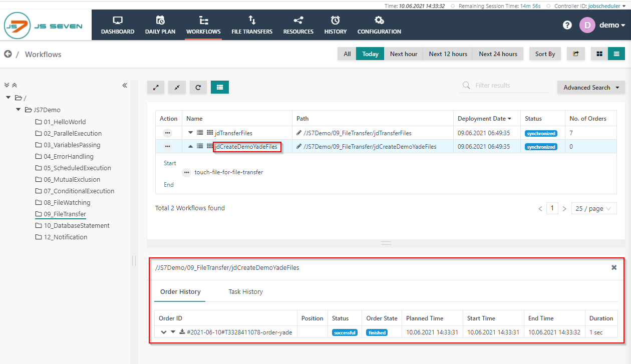Open the 01_HelloWorld folder

point(60,122)
